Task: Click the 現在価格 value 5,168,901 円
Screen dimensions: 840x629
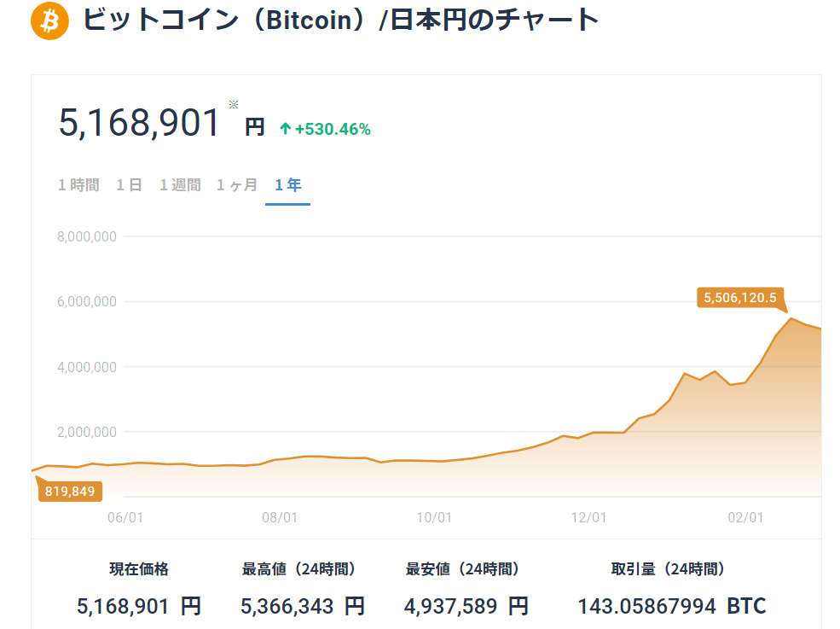Action: coord(139,606)
